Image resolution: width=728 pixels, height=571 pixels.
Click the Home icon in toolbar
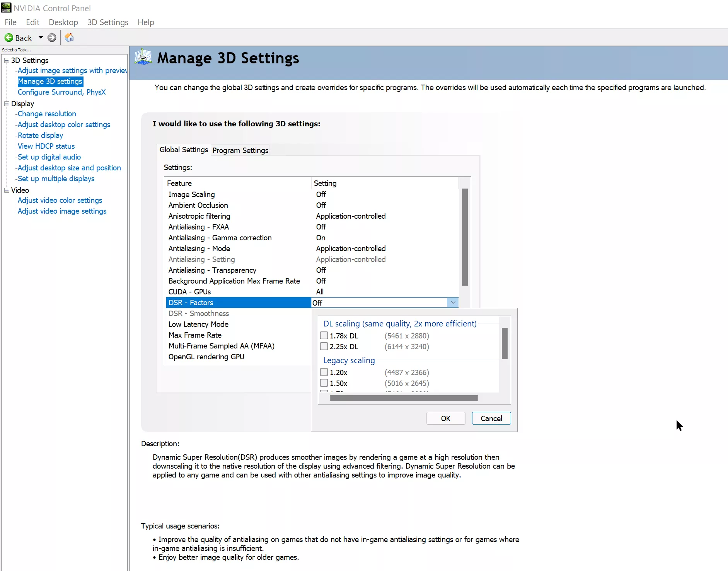pyautogui.click(x=69, y=37)
